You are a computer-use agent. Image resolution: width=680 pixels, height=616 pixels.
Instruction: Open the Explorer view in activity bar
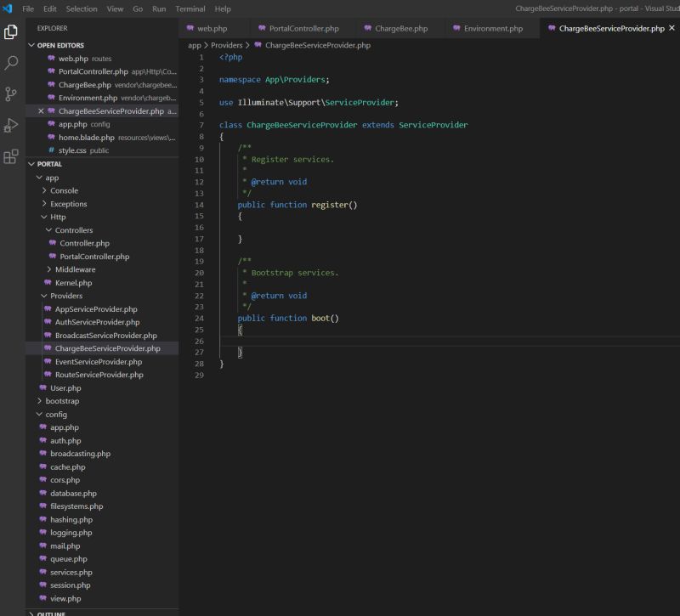(11, 31)
